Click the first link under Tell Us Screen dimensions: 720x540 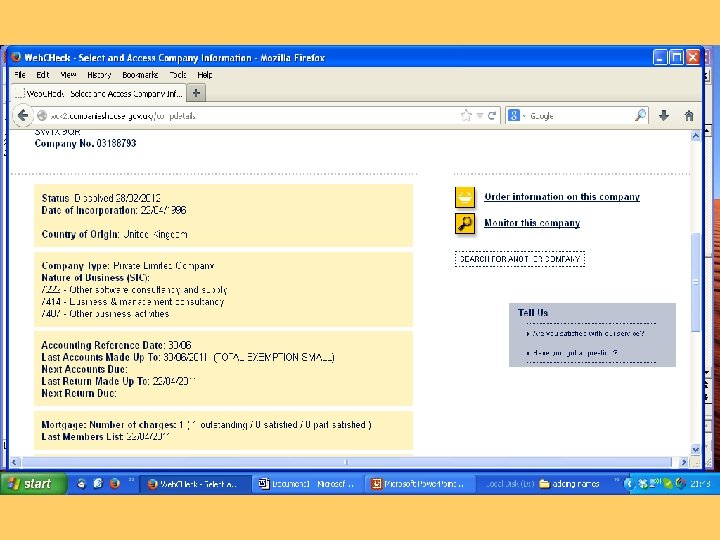tap(588, 333)
